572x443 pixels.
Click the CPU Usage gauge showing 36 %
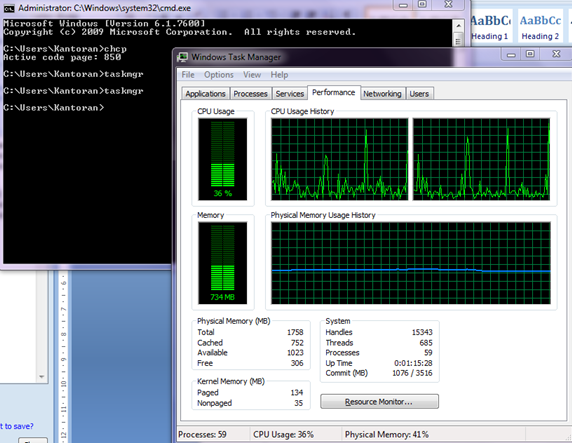[x=223, y=159]
